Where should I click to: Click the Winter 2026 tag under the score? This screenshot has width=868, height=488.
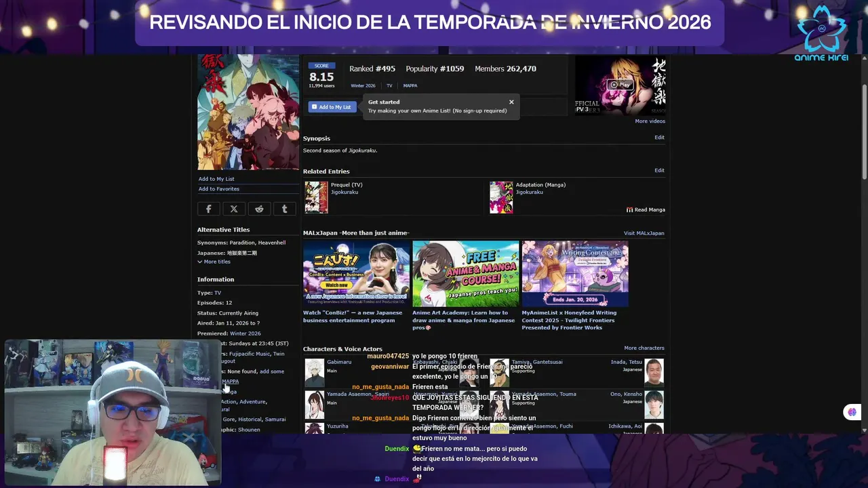point(363,86)
